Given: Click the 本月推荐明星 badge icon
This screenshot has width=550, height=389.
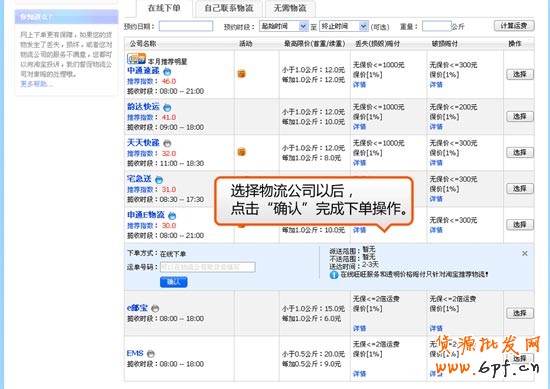Looking at the screenshot, I should pyautogui.click(x=136, y=59).
